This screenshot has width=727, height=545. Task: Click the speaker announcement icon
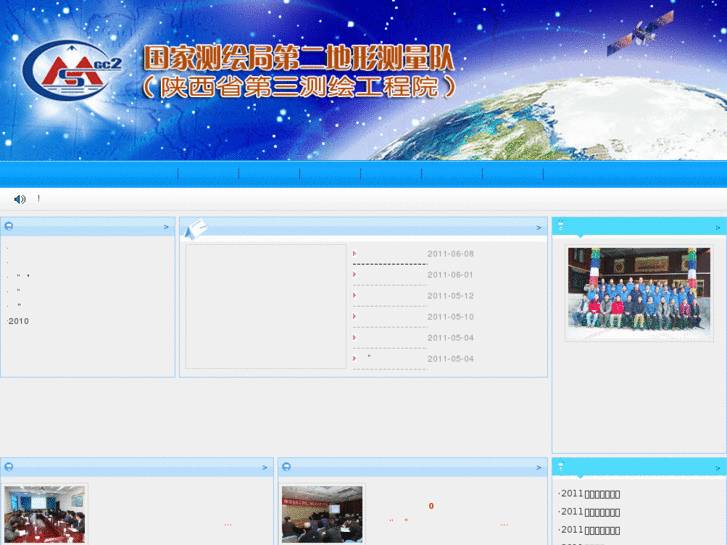20,199
